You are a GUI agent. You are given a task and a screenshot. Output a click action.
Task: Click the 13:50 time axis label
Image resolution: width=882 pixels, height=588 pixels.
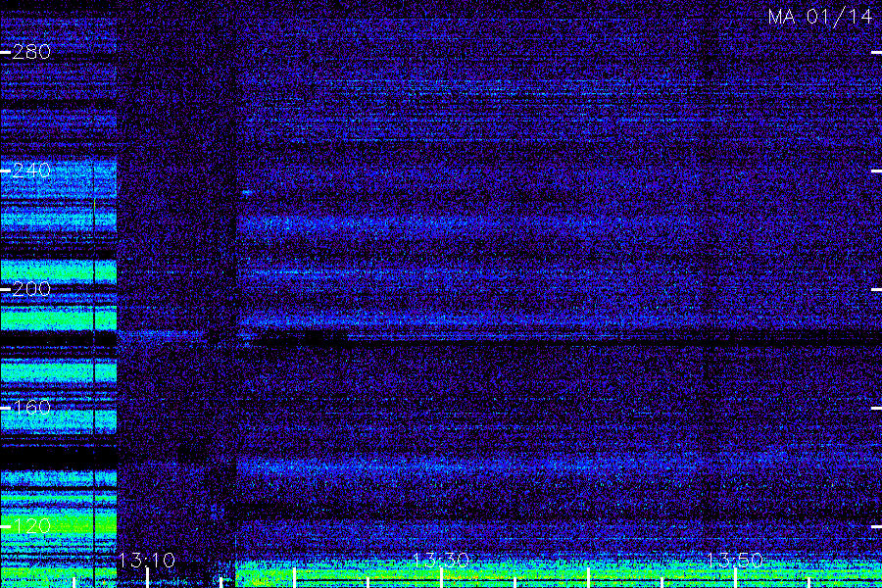click(735, 561)
